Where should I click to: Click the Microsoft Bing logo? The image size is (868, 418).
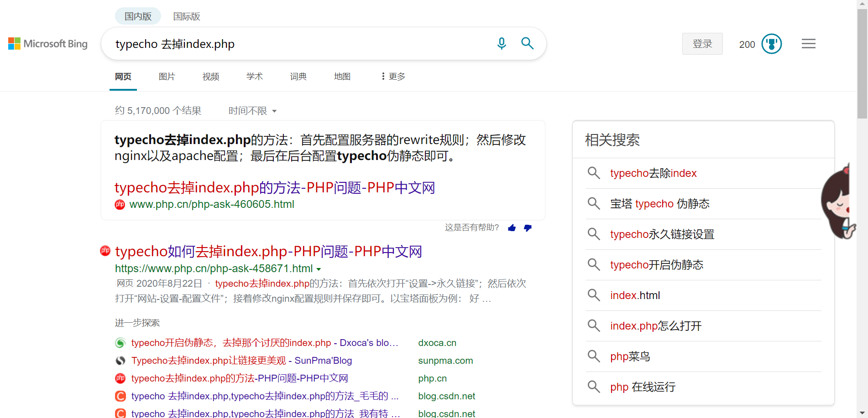[48, 44]
